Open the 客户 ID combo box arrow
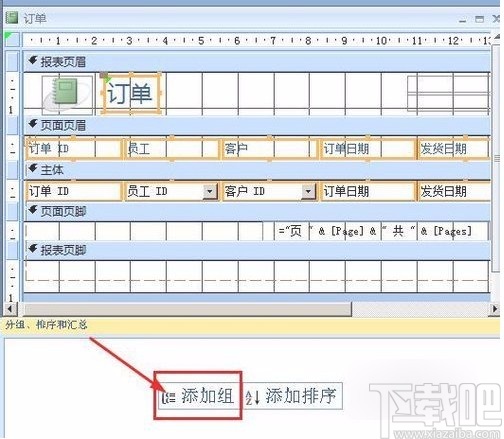 pyautogui.click(x=308, y=191)
